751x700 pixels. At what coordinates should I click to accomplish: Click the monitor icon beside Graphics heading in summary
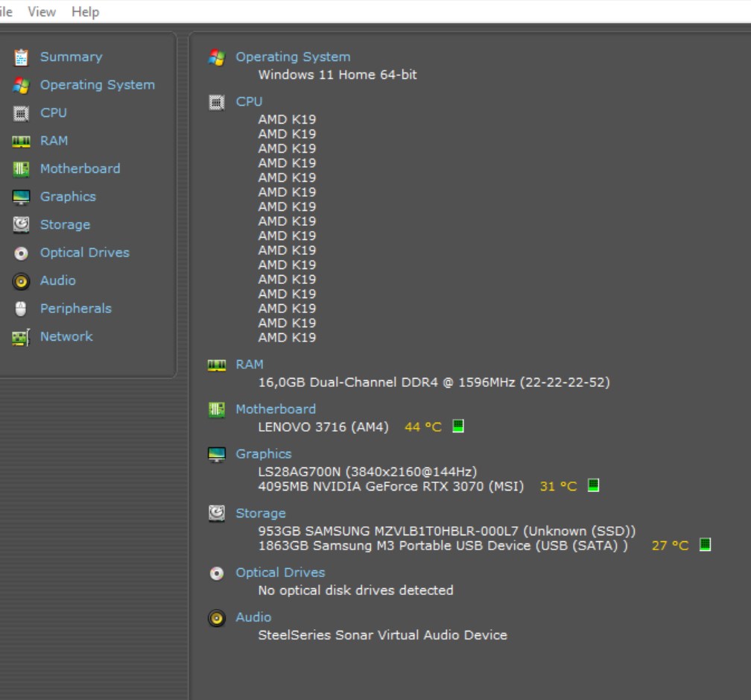[x=217, y=454]
